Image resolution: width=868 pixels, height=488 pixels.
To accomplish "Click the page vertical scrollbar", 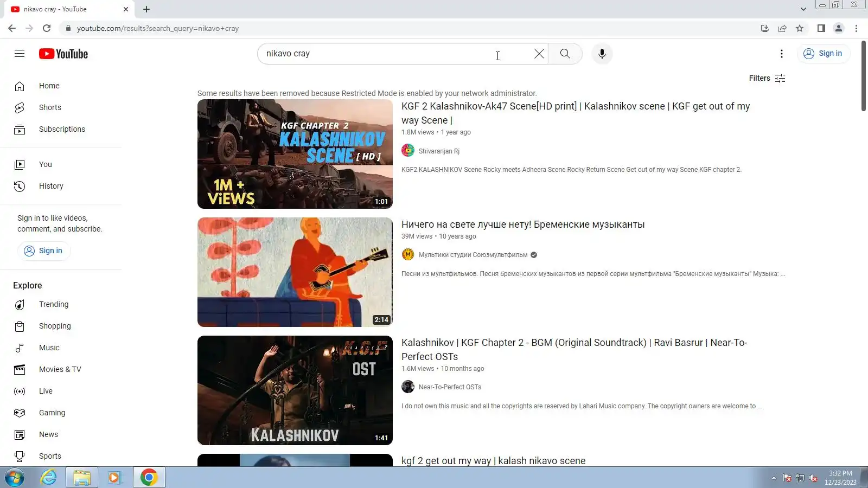I will coord(863,76).
